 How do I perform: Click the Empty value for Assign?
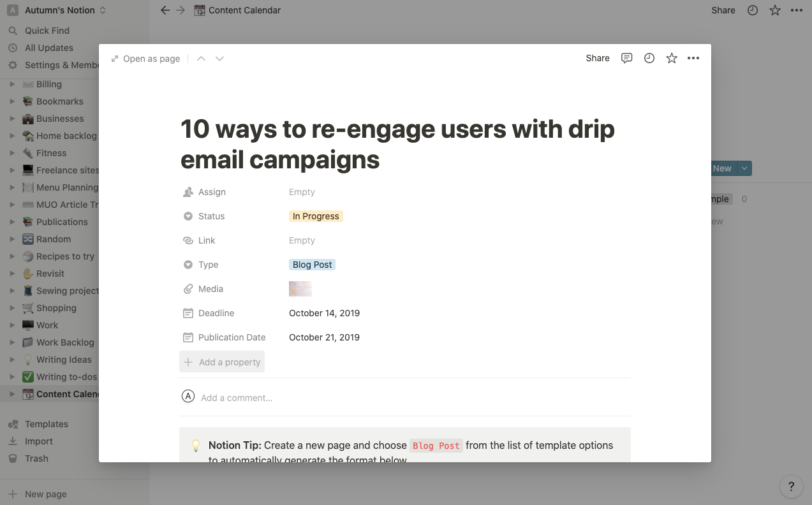302,192
